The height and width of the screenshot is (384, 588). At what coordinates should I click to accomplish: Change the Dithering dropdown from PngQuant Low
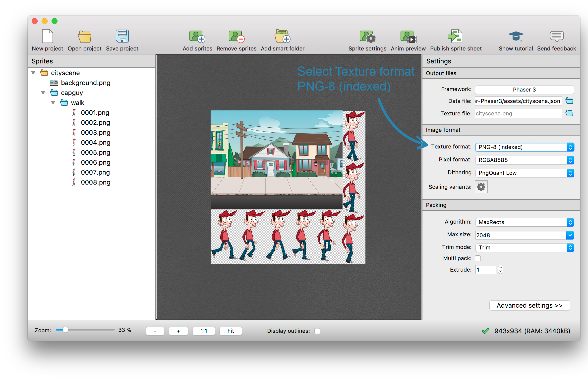[x=524, y=173]
